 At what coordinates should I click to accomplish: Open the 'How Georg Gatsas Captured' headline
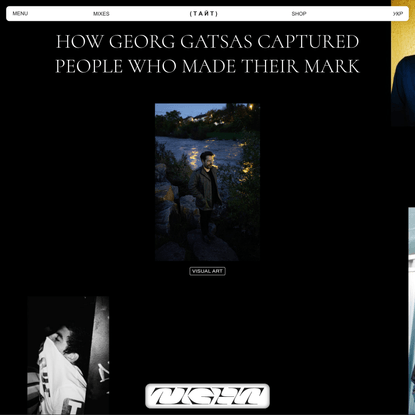click(x=207, y=42)
